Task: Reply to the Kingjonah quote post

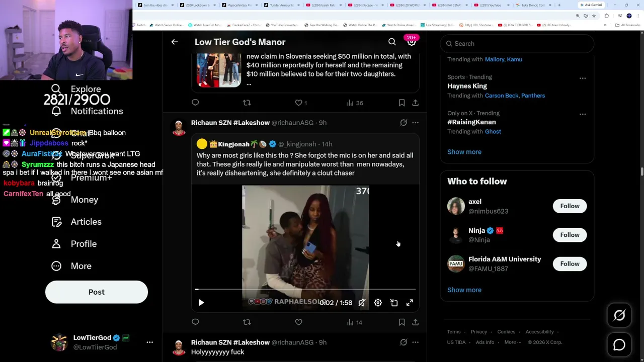Action: 195,322
